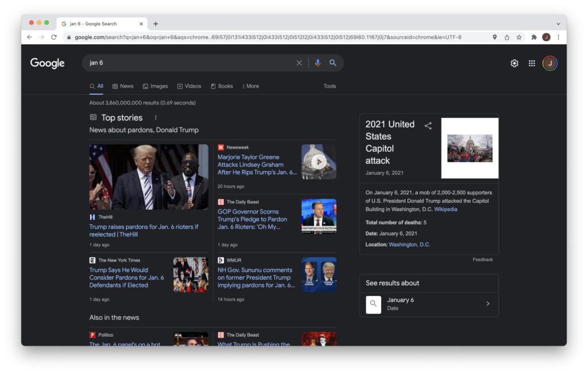
Task: Click the Newsweek source icon
Action: [220, 148]
